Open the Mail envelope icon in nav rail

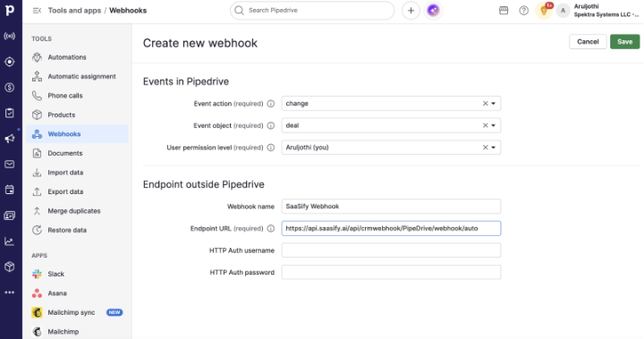click(10, 165)
